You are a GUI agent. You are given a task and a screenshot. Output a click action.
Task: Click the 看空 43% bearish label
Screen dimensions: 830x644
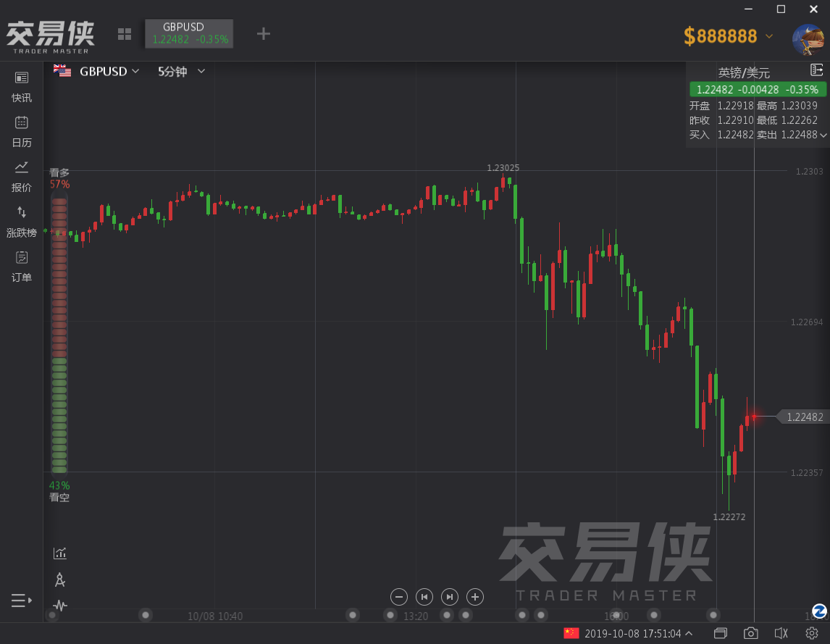[x=59, y=491]
